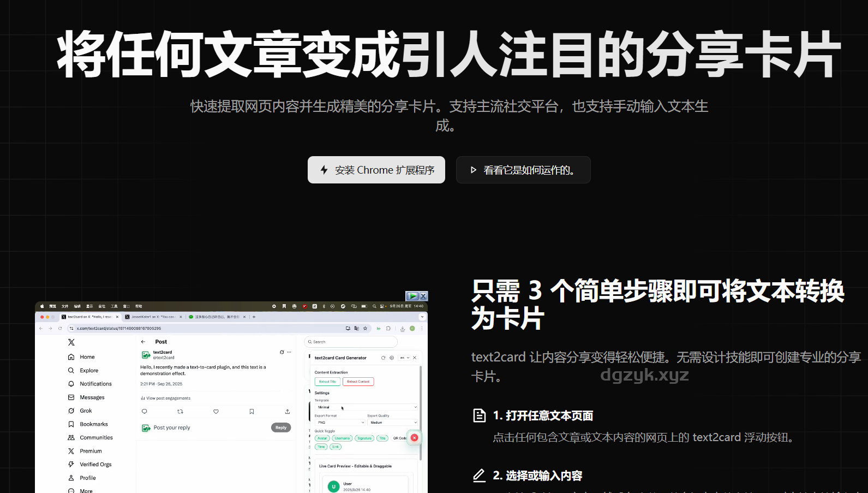Screen dimensions: 868x493
Task: Click the X logo in the sidebar
Action: (71, 342)
